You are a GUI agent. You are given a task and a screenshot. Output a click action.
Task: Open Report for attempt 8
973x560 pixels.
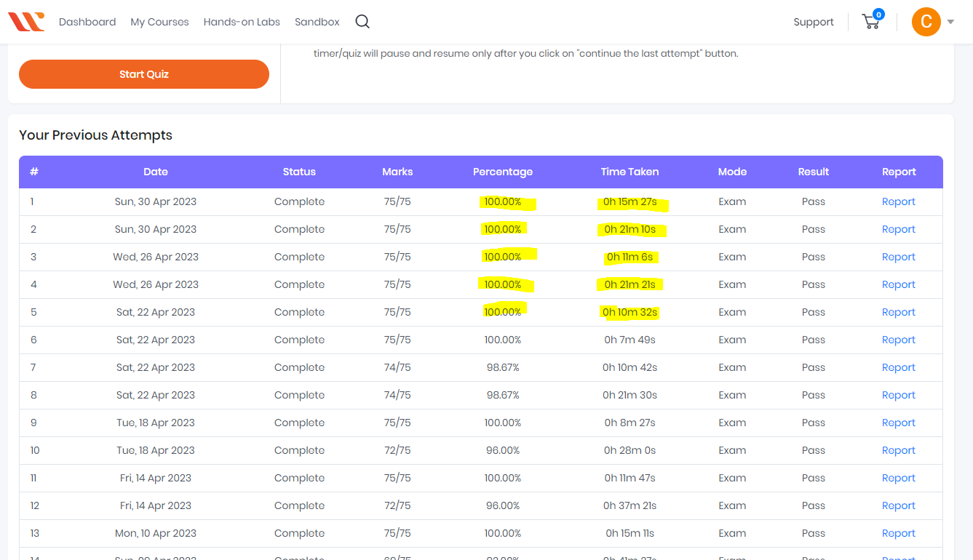tap(899, 395)
